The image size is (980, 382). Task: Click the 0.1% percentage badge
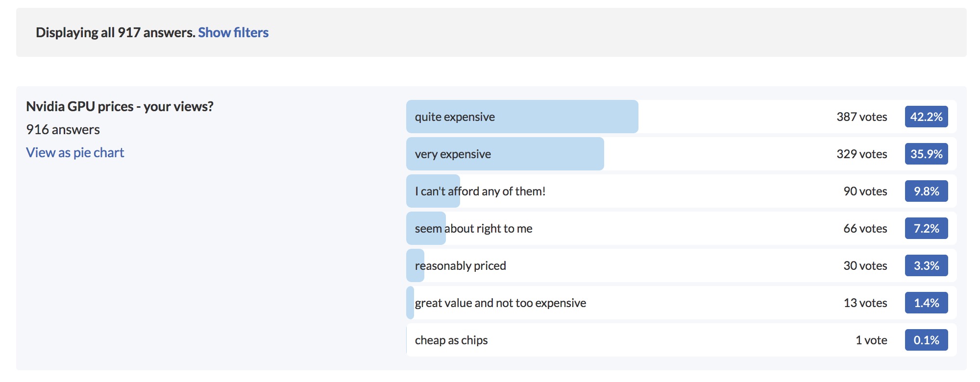click(926, 340)
